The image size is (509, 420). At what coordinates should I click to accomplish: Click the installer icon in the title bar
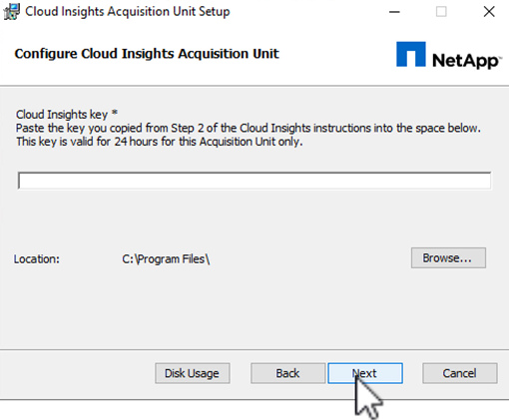(11, 12)
